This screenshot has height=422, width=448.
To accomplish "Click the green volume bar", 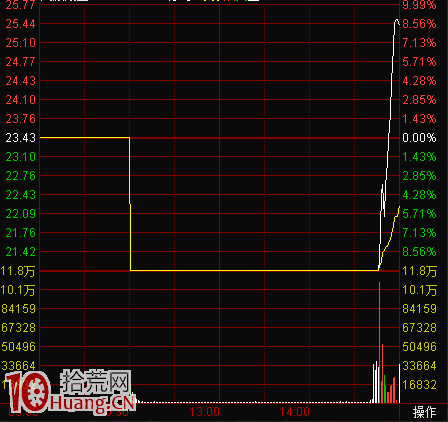I will tap(385, 389).
